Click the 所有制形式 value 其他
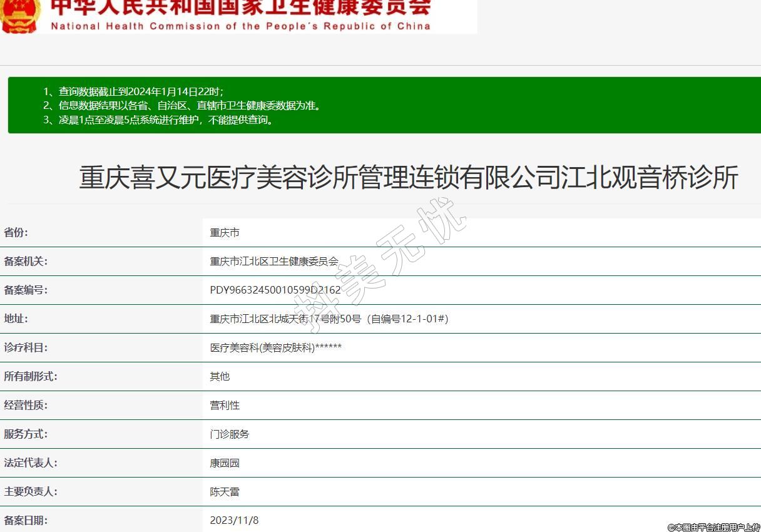This screenshot has height=532, width=761. (220, 377)
